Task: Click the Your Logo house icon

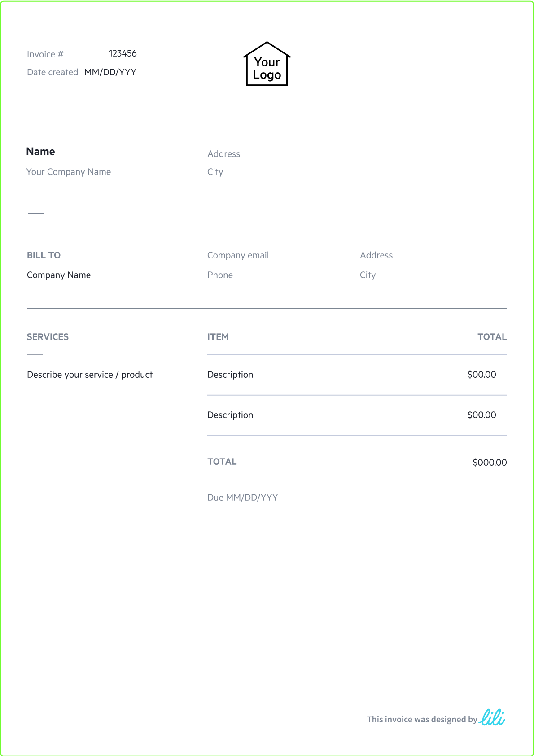Action: tap(267, 64)
